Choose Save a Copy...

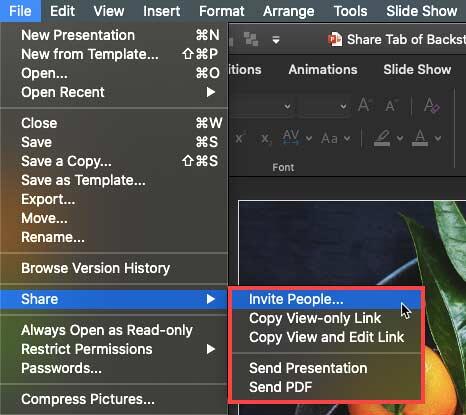coord(114,161)
